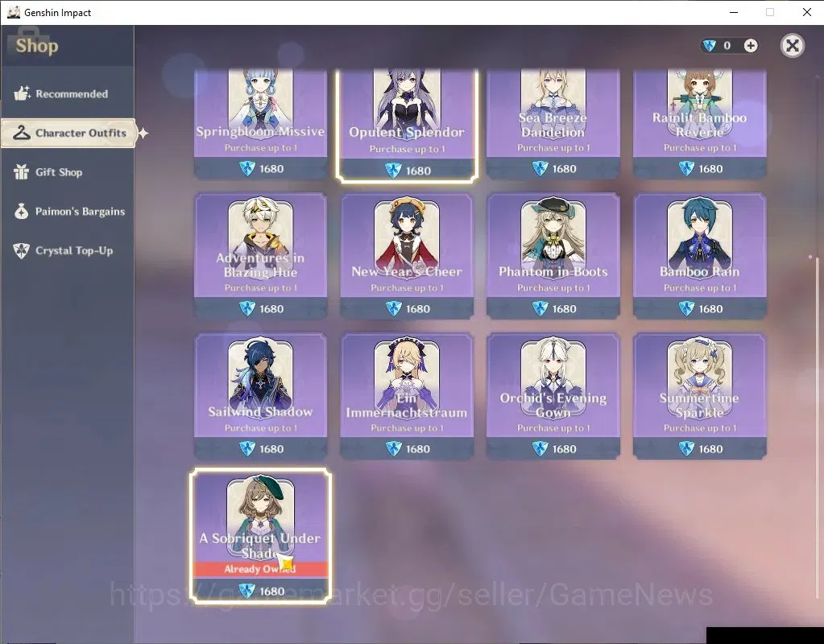
Task: Click the Genshin Impact title bar icon
Action: 14,12
